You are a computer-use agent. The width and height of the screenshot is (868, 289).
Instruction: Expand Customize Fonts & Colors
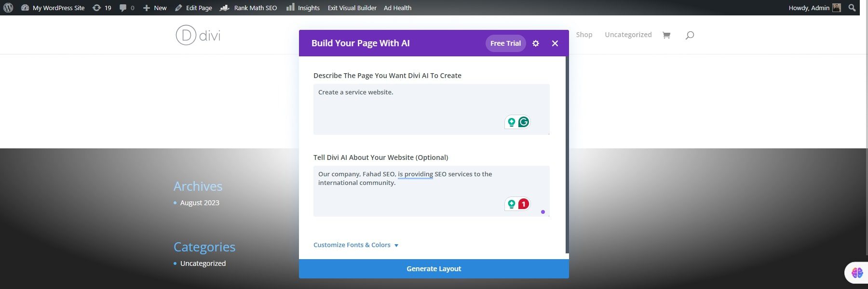pos(356,245)
